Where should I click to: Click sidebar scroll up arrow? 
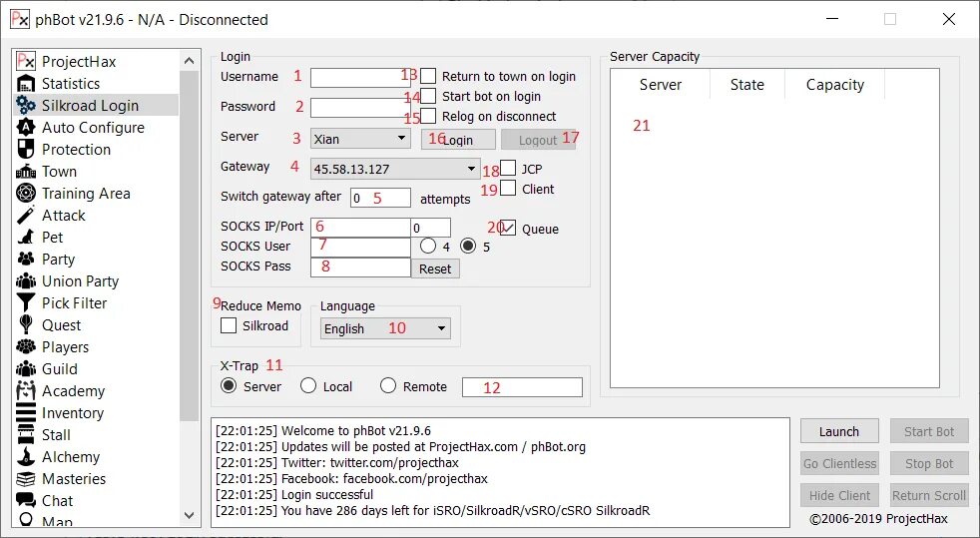190,61
